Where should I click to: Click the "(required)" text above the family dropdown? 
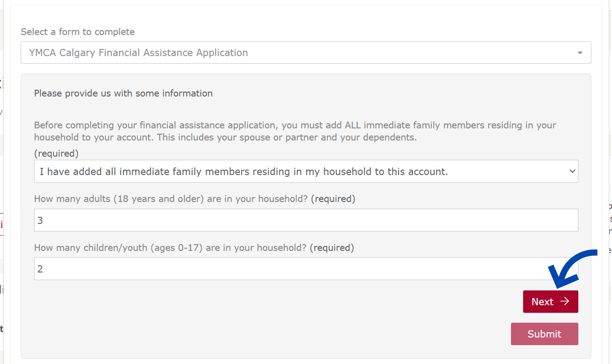[x=56, y=153]
